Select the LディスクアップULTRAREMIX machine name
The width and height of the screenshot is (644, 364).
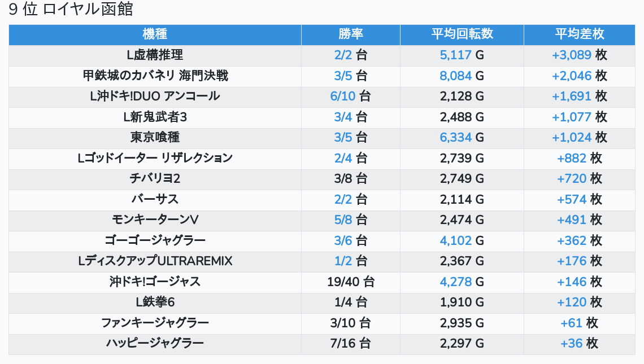coord(155,261)
